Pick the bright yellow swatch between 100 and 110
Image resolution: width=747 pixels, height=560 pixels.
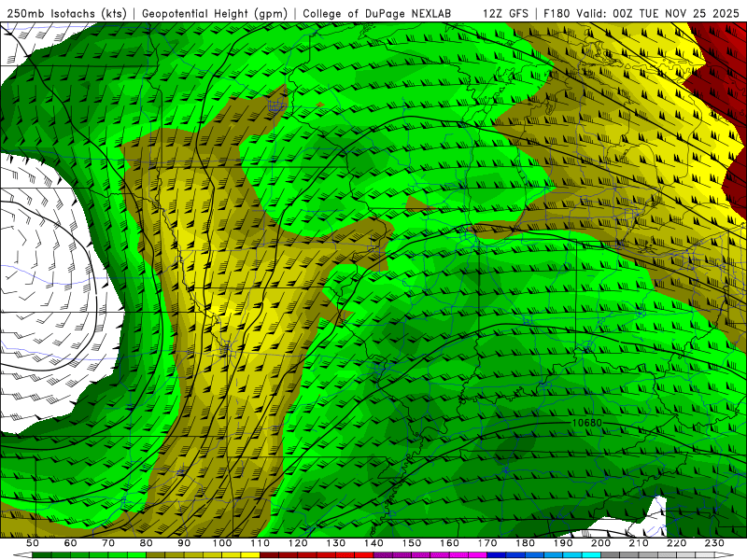tap(250, 555)
